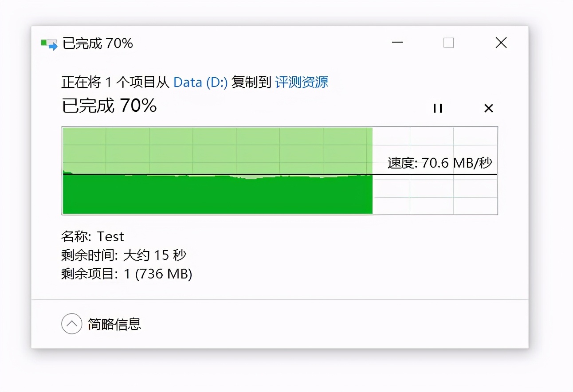Pause the file copy operation

click(x=438, y=108)
